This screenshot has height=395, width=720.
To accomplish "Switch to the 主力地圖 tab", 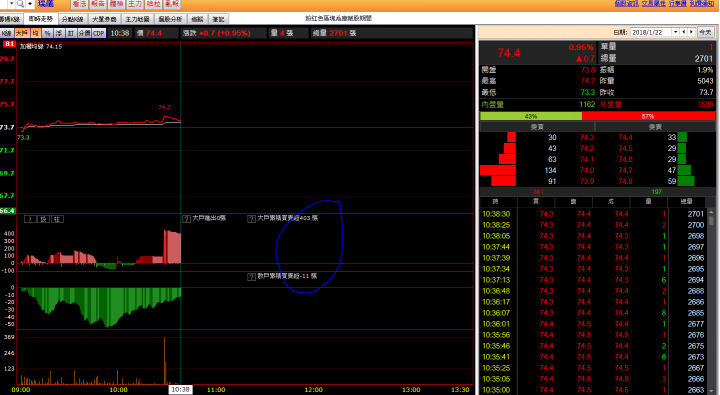I will click(x=137, y=19).
